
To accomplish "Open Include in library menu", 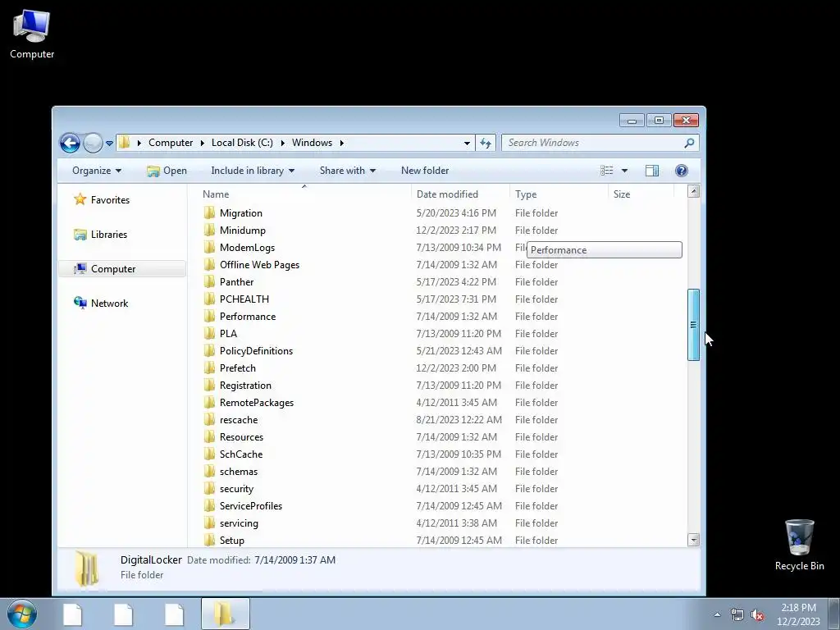I will (253, 171).
